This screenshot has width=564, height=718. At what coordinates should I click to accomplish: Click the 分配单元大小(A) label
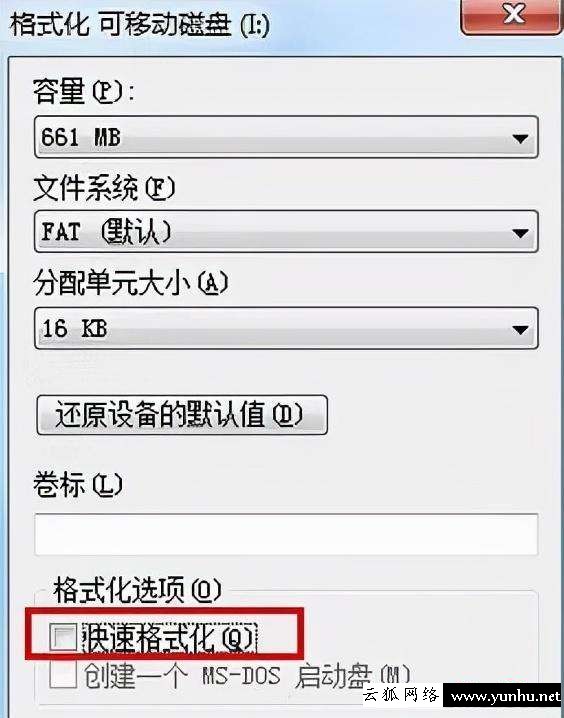point(130,283)
